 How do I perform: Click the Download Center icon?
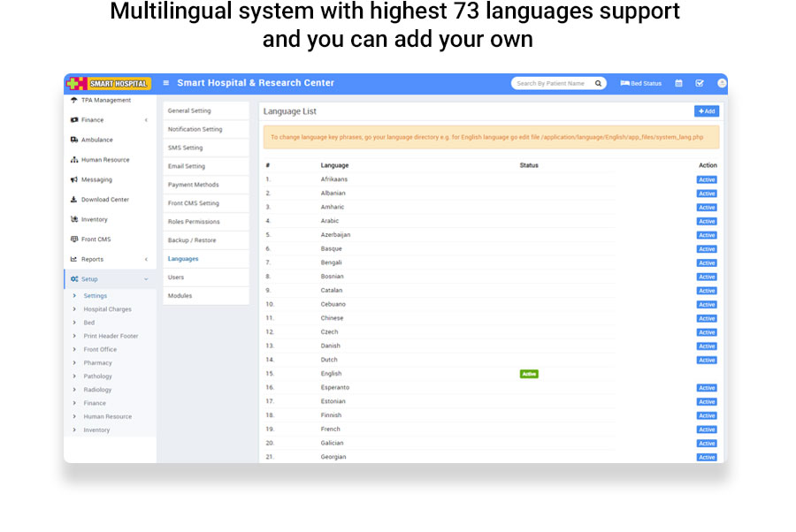74,200
